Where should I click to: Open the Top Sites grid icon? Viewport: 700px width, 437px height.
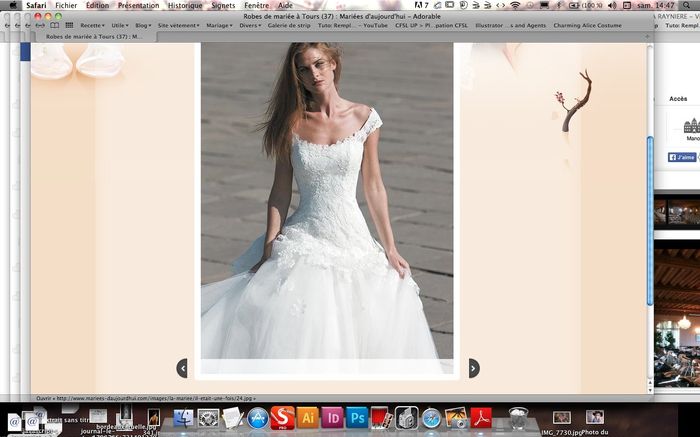69,25
